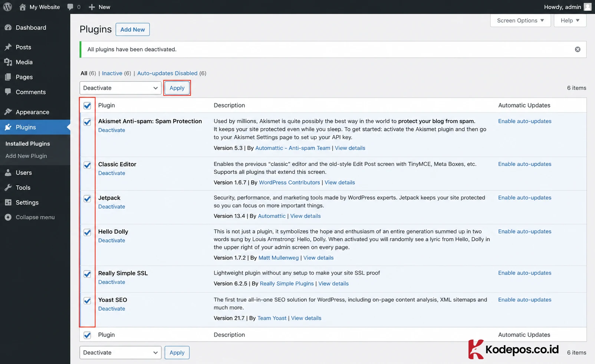Click Deactivate under Jetpack
Viewport: 595px width, 364px height.
(112, 207)
